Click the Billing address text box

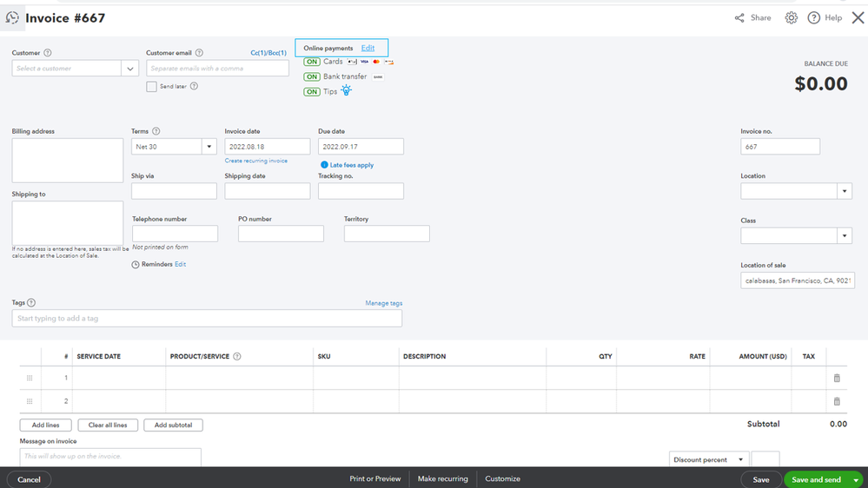[68, 161]
